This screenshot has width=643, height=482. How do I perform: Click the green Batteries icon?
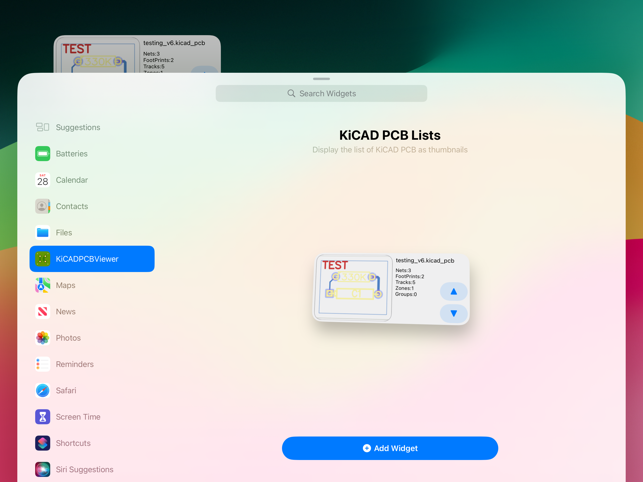pos(43,153)
